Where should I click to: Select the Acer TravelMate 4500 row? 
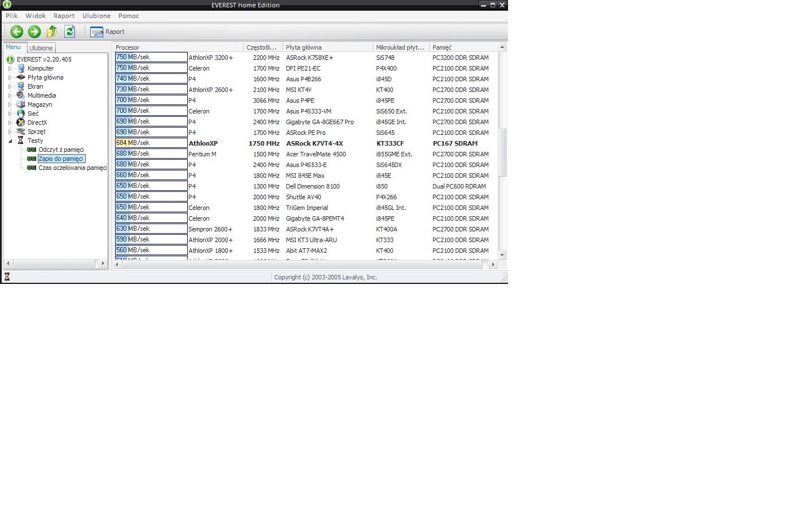(306, 154)
